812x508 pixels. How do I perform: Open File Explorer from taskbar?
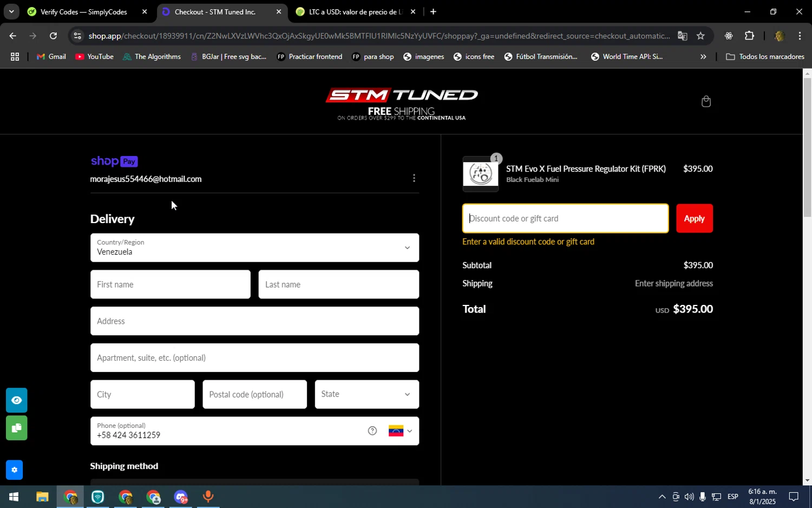point(42,497)
